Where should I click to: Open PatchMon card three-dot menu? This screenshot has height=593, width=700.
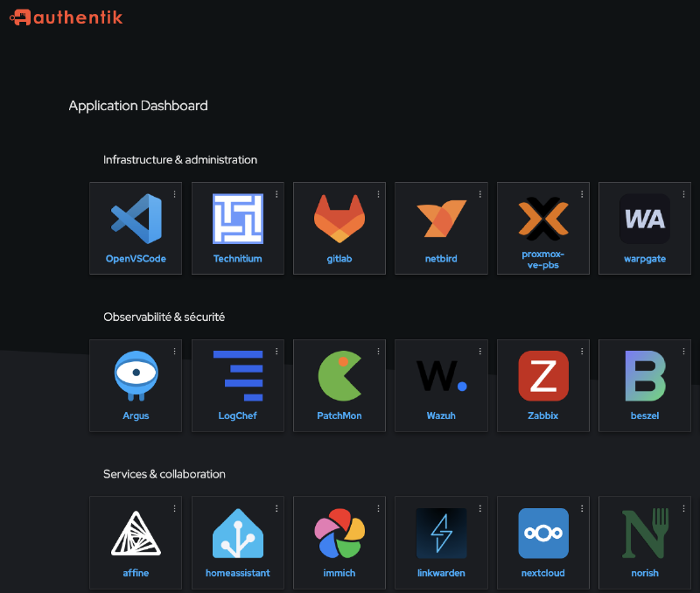[x=378, y=351]
